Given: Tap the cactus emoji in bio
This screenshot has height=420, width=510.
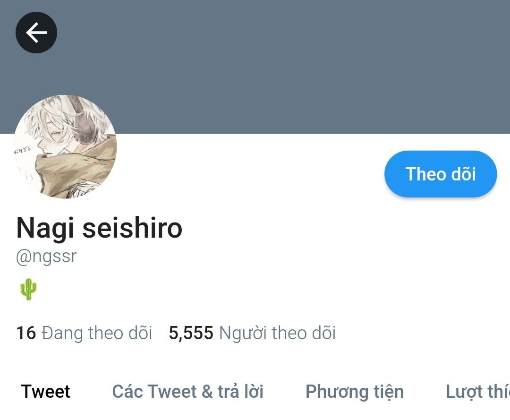Looking at the screenshot, I should [28, 289].
